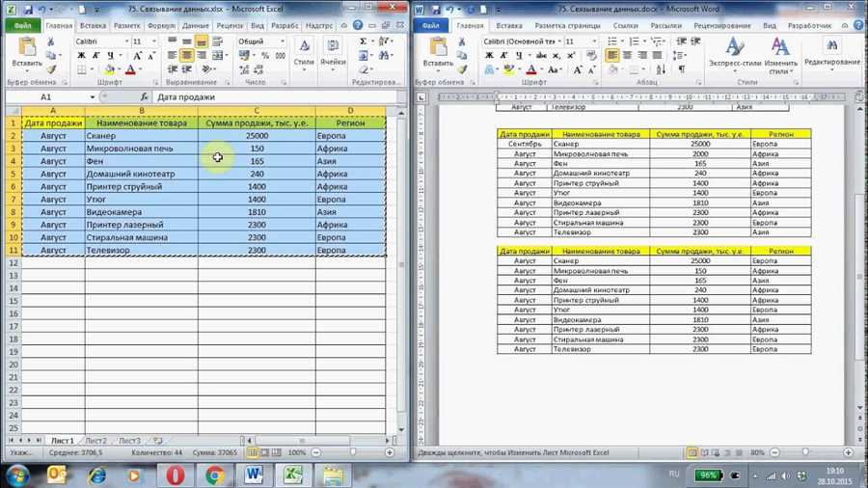Viewport: 868px width, 488px height.
Task: Click Cut scissors icon in Excel ribbon
Action: coord(50,42)
